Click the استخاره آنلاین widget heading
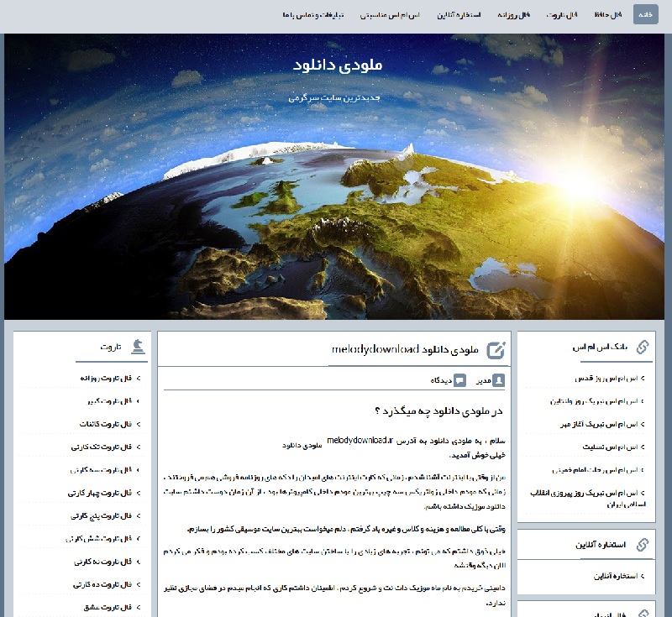 601,545
